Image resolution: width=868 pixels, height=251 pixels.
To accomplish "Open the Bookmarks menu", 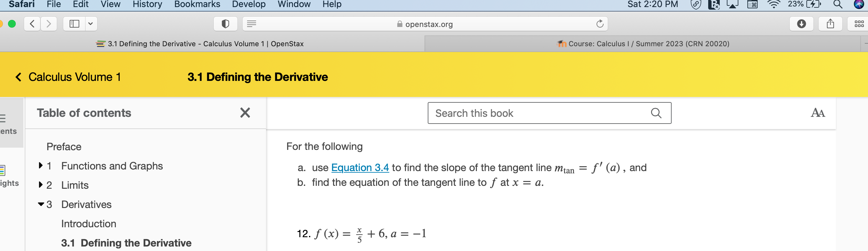I will [x=197, y=4].
